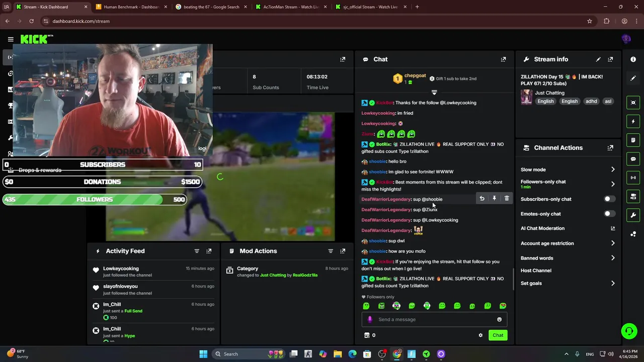Open the emoji picker in message box
644x362 pixels.
499,319
